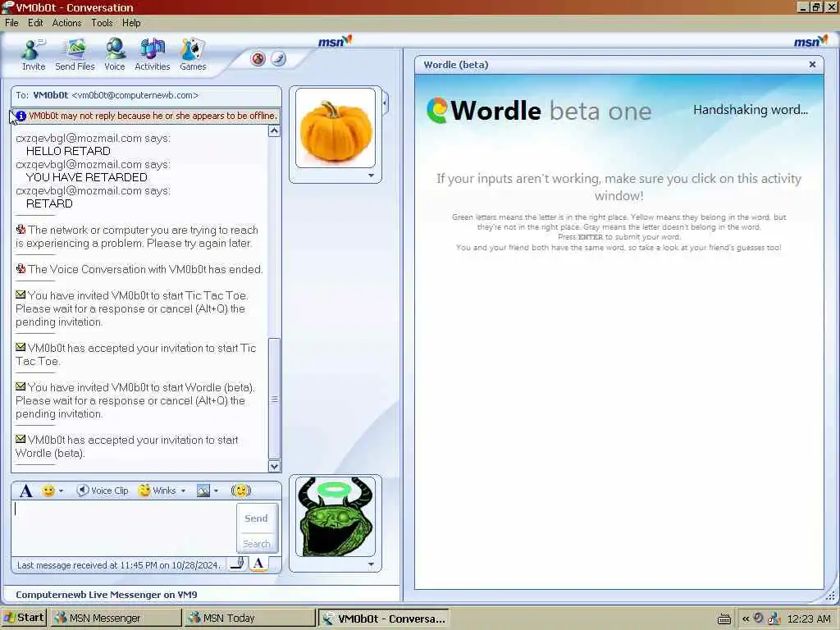The width and height of the screenshot is (840, 630).
Task: Click the scroll down arrow in chat history
Action: pos(274,466)
